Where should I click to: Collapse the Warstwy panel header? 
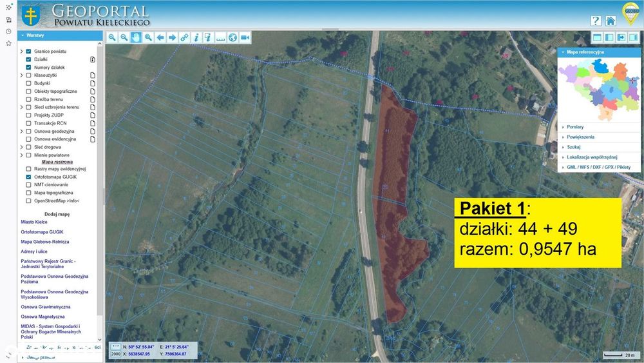60,35
